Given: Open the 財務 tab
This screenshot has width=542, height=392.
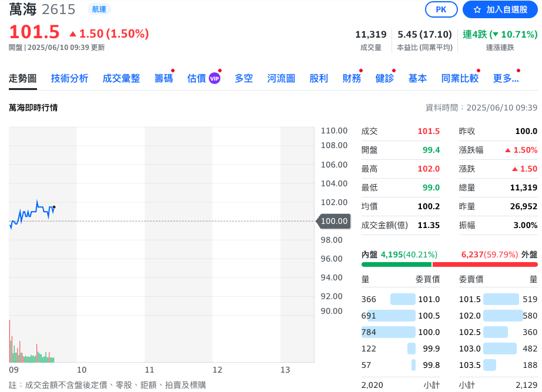Looking at the screenshot, I should click(x=352, y=79).
